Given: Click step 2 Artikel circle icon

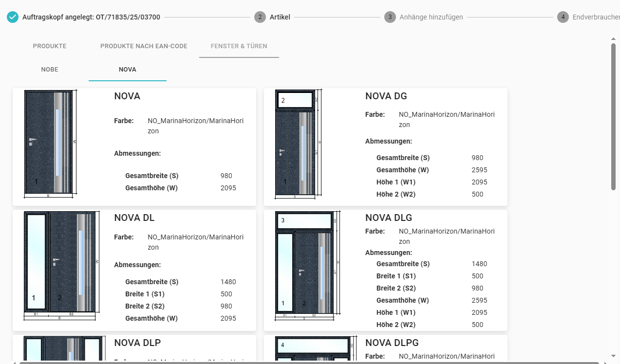Looking at the screenshot, I should (260, 17).
